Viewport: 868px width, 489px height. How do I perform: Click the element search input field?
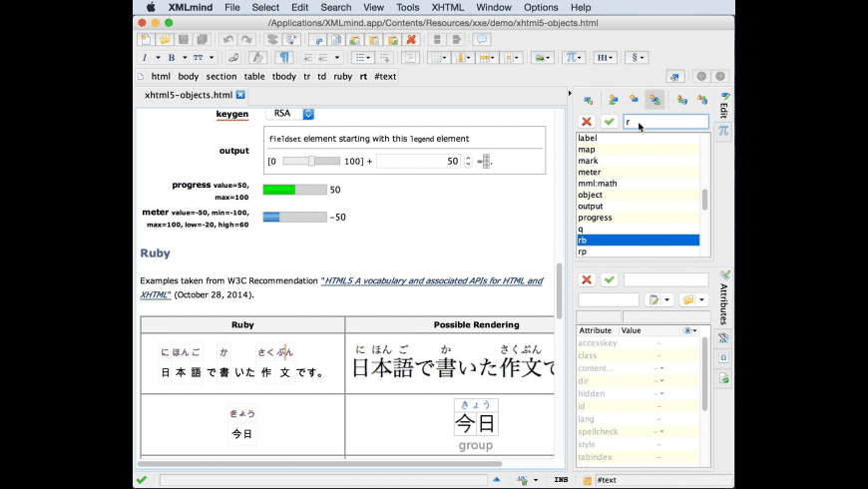666,122
